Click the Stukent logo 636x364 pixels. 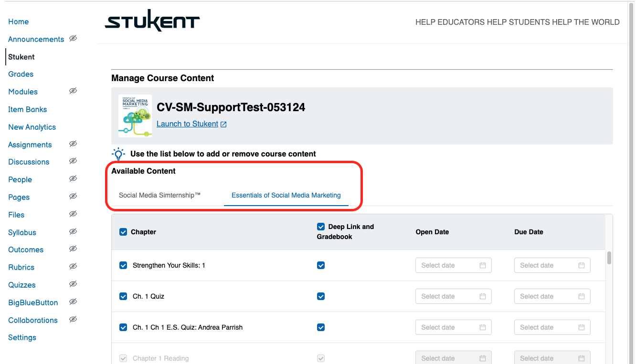(x=152, y=21)
